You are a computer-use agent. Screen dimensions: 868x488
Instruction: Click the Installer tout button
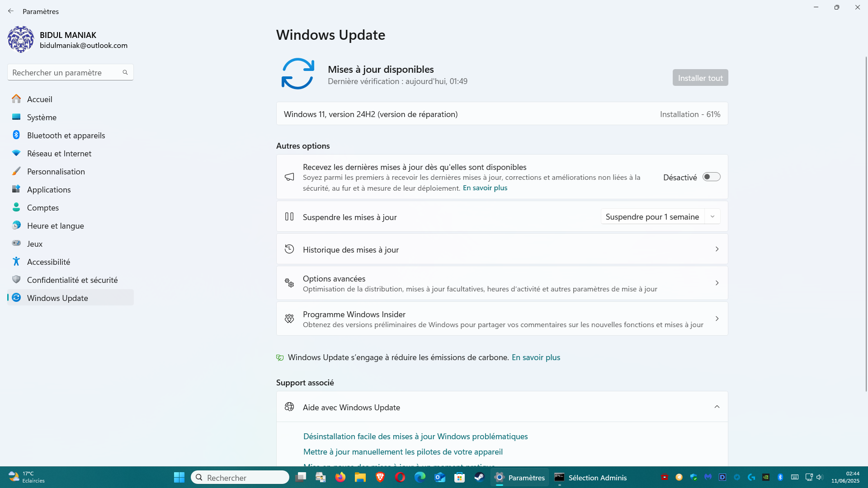coord(700,78)
